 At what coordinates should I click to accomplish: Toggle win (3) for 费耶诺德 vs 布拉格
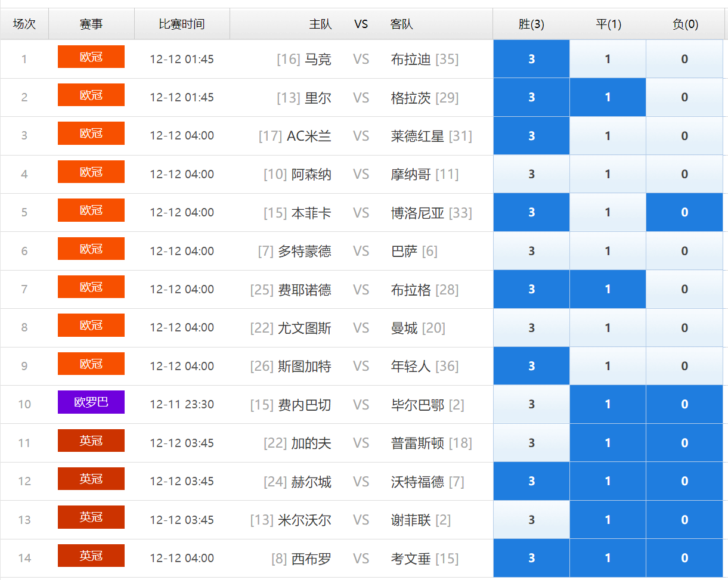tap(531, 289)
